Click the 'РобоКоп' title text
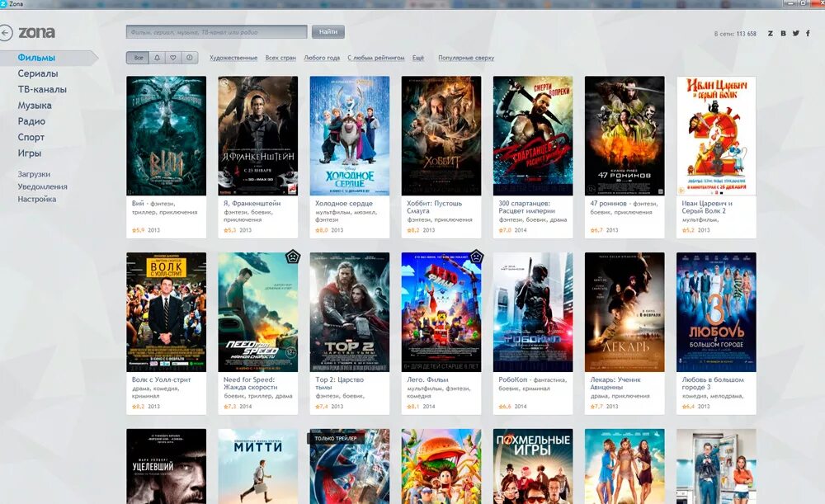825x504 pixels. tap(512, 379)
